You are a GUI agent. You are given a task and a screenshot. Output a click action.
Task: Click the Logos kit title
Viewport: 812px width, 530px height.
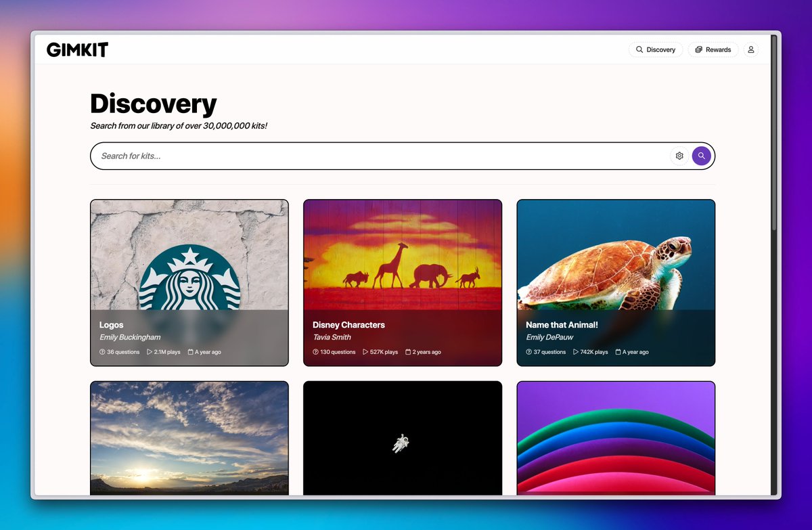coord(112,325)
